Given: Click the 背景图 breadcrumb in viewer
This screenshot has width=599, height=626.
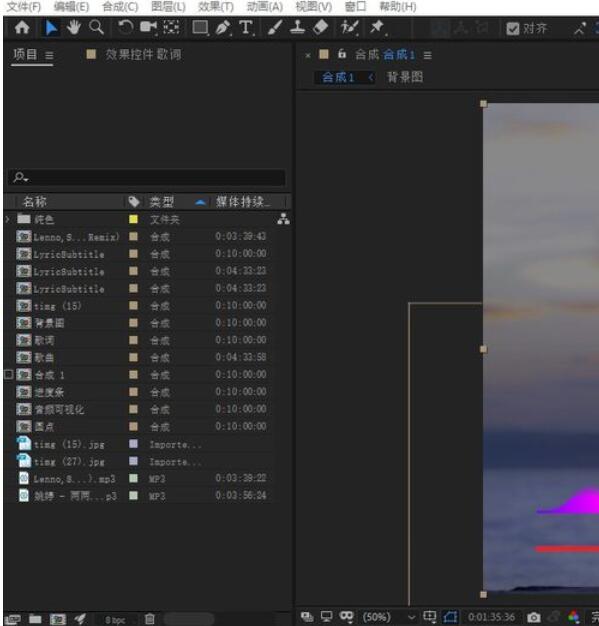Looking at the screenshot, I should (x=405, y=77).
